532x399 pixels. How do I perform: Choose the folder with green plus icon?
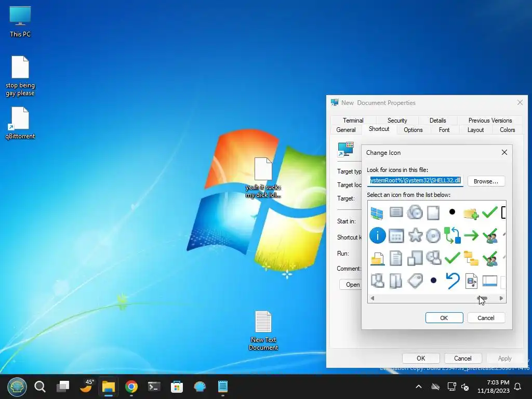pos(471,214)
